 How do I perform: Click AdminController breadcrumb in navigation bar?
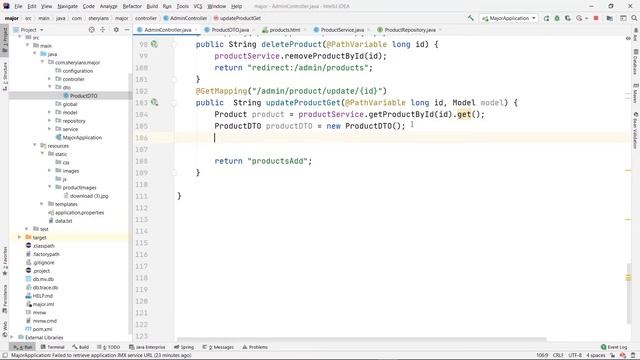coord(185,18)
